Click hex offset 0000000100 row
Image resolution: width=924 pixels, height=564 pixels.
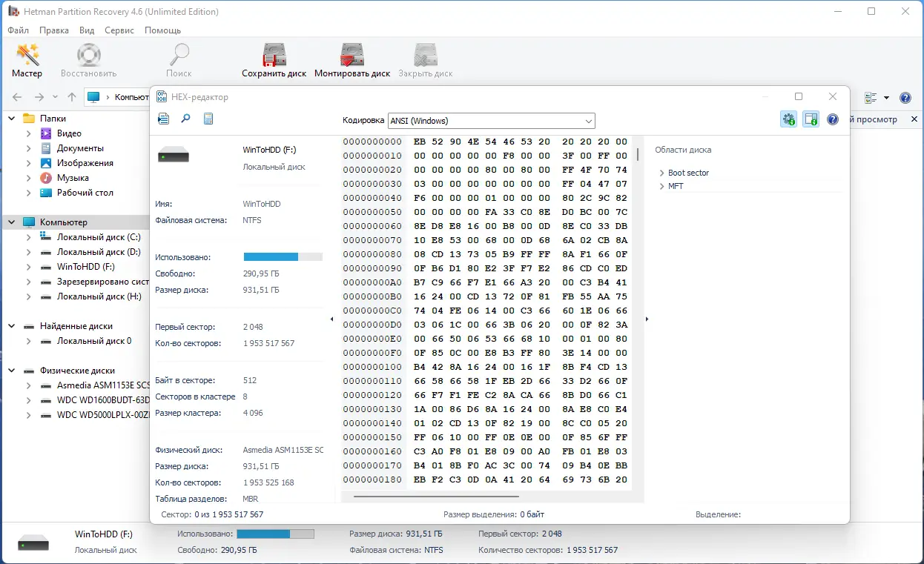click(372, 367)
